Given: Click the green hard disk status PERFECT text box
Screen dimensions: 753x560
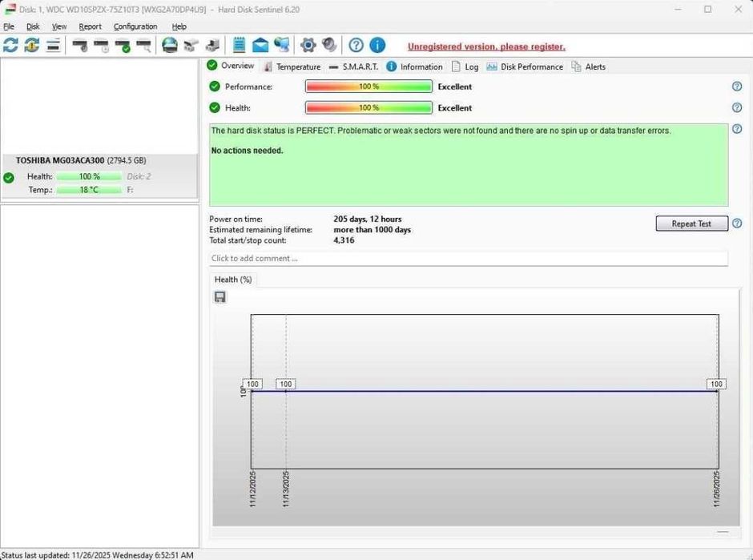Looking at the screenshot, I should pyautogui.click(x=469, y=165).
